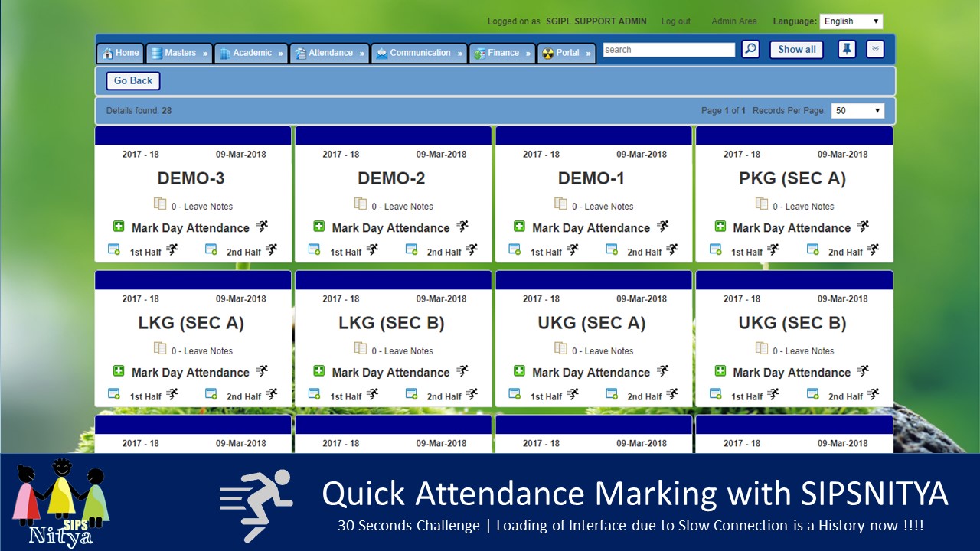
Task: Click 'SGIPL SUPPORT ADMIN' user name
Action: (596, 21)
